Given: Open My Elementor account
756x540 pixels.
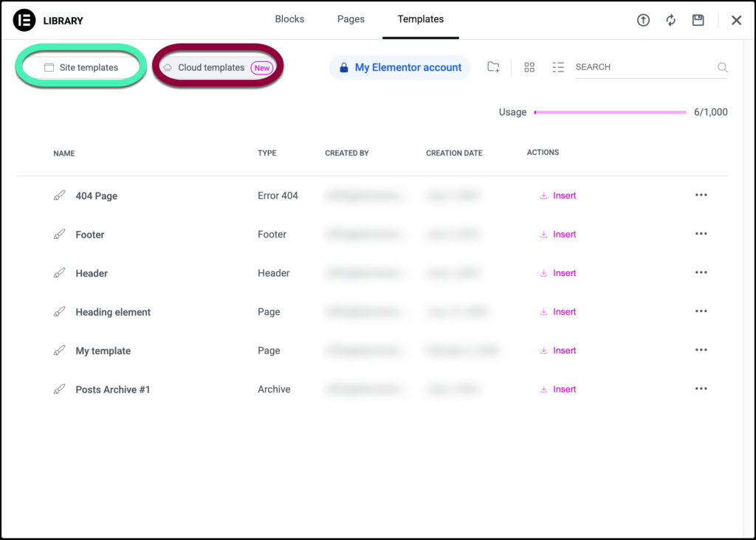Looking at the screenshot, I should 400,67.
